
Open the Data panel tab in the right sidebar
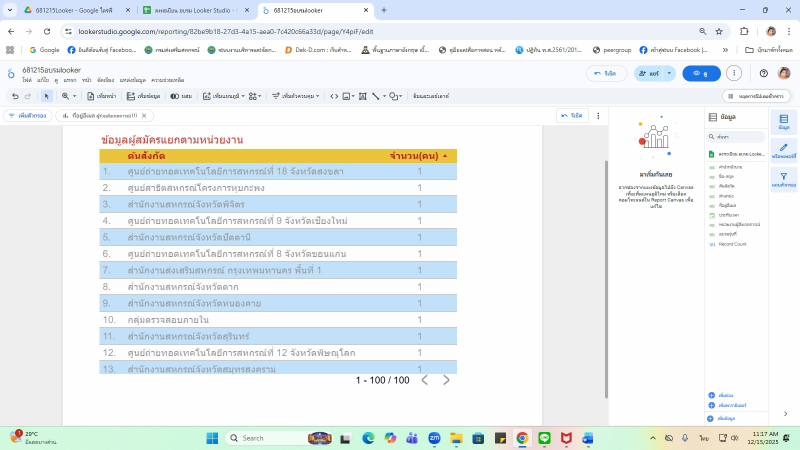pyautogui.click(x=783, y=120)
